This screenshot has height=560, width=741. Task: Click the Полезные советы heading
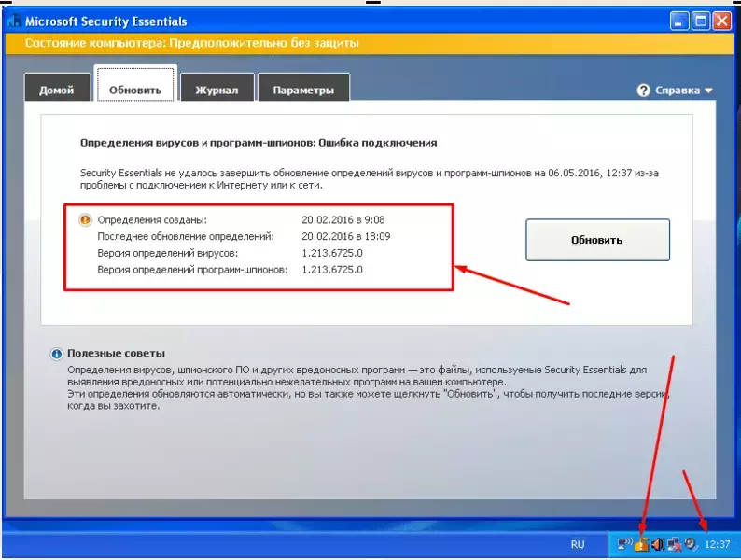tap(117, 353)
